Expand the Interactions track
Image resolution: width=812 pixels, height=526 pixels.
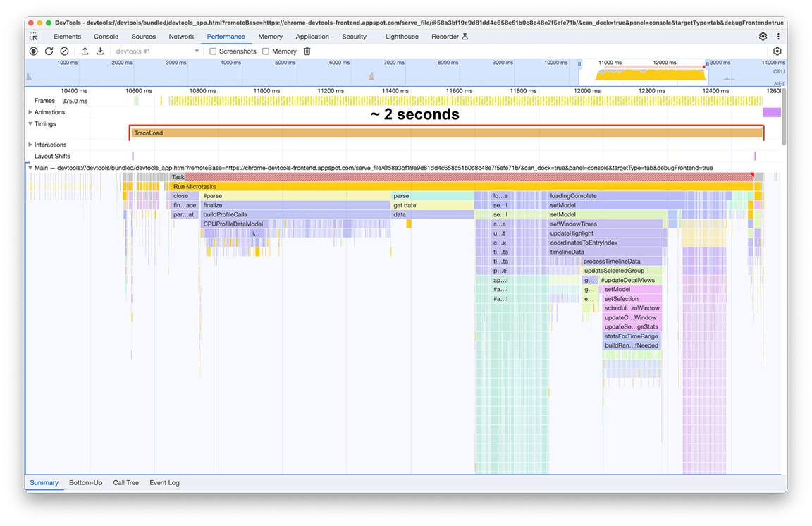pos(31,145)
